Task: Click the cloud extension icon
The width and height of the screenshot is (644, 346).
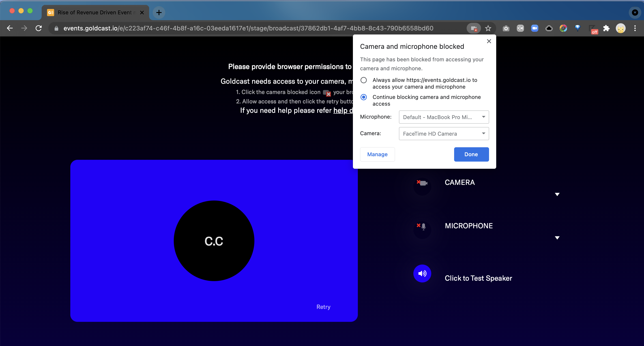Action: coord(549,28)
